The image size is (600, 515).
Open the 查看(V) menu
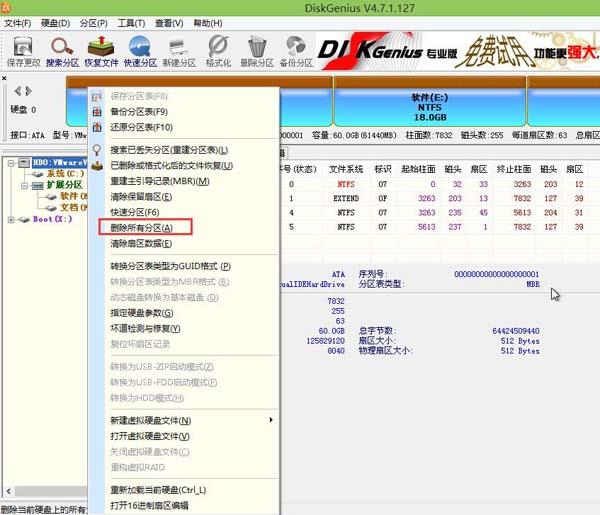169,23
